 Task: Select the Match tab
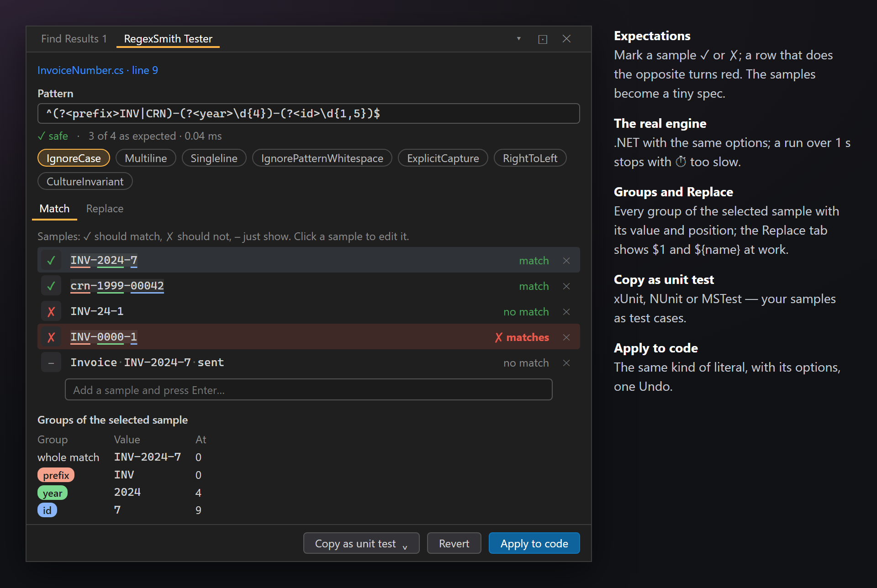54,209
